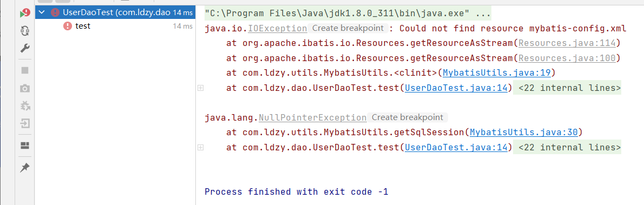Image resolution: width=644 pixels, height=205 pixels.
Task: Click the greyed bug debugger icon
Action: click(25, 105)
